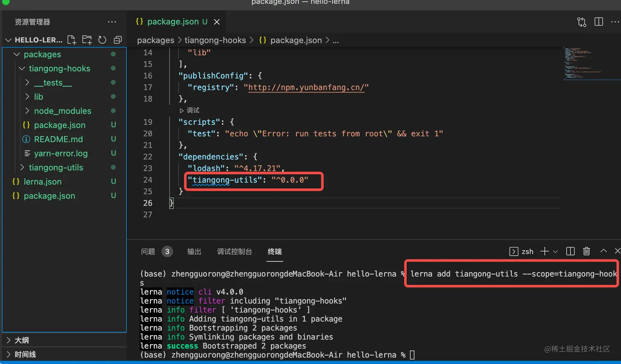Switch to the 问题 problems tab
This screenshot has width=621, height=364.
(148, 252)
